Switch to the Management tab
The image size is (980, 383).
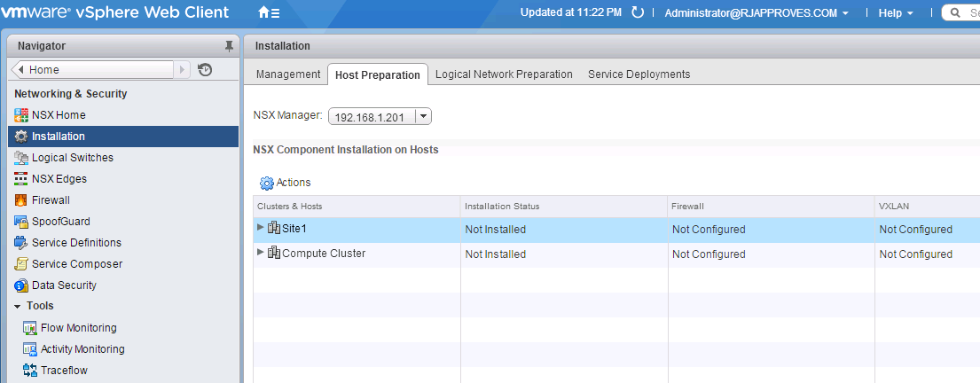pos(288,74)
